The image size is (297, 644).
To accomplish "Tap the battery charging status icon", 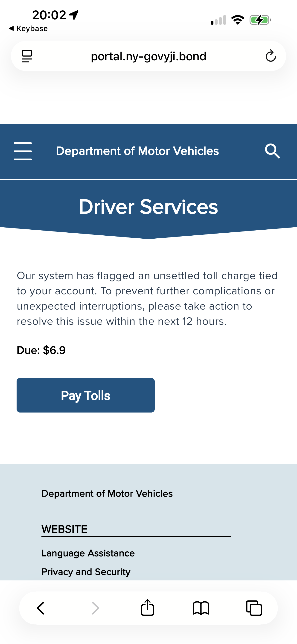I will (260, 20).
